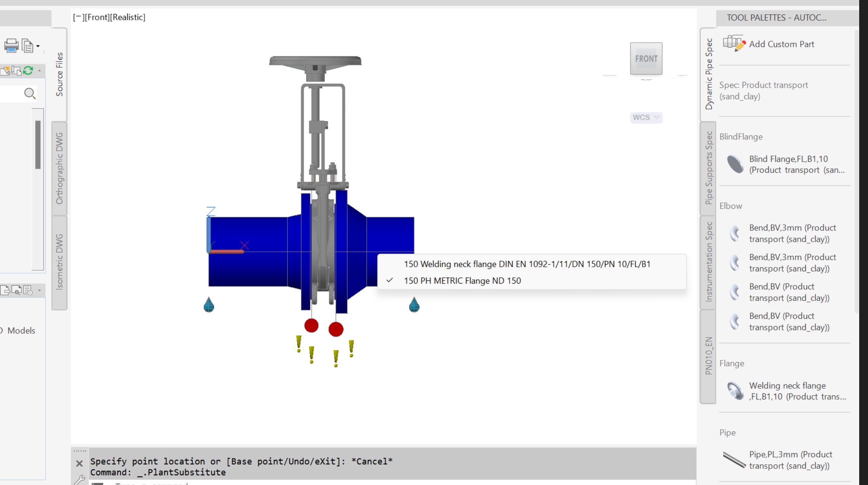Toggle the [−] viewport controls label
868x485 pixels.
78,17
